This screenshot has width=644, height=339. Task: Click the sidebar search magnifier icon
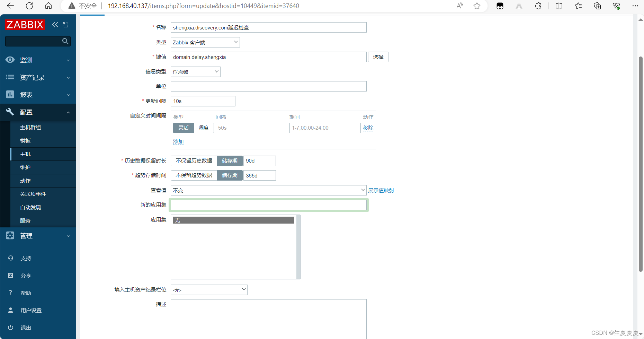[x=65, y=41]
